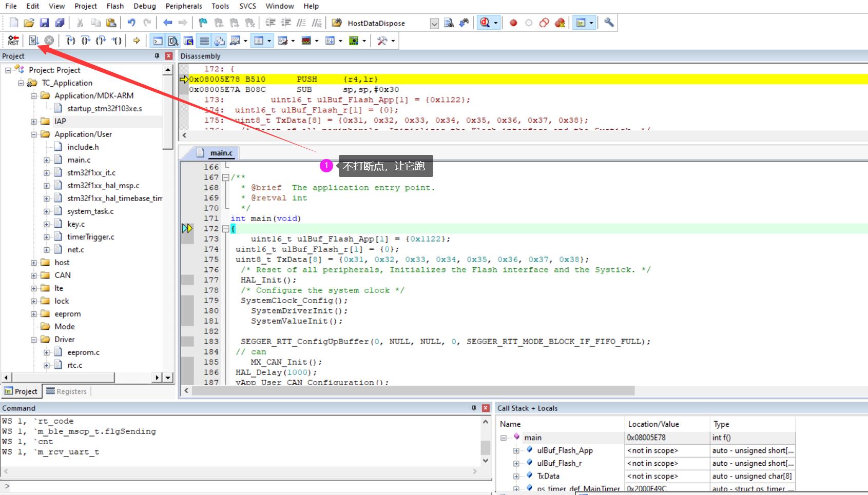Open the HostDataDispose find combo dropdown

tap(434, 23)
